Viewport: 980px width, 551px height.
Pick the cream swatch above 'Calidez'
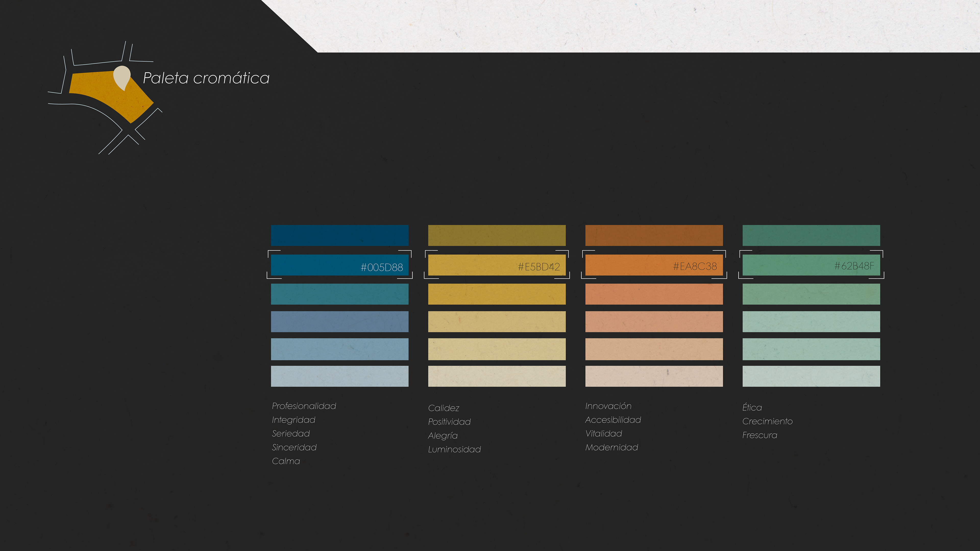497,377
